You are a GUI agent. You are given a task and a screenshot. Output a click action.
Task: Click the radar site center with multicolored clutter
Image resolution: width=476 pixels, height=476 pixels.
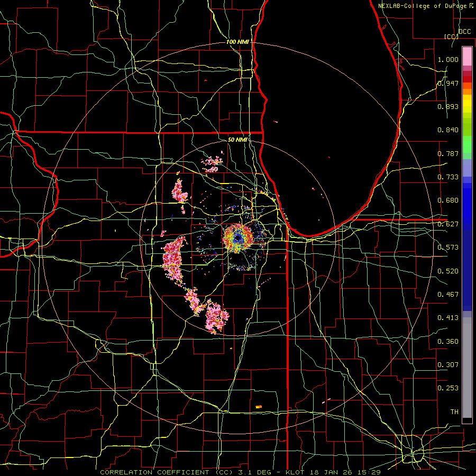click(x=237, y=239)
